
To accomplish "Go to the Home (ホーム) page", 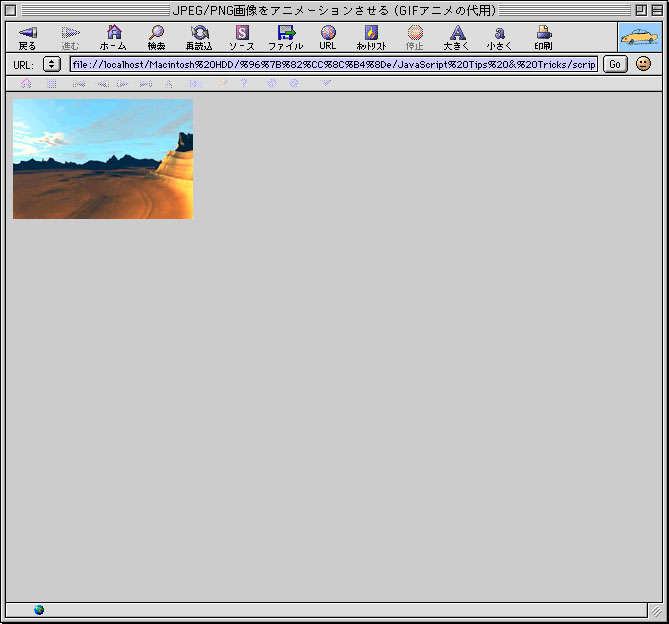I will 113,38.
